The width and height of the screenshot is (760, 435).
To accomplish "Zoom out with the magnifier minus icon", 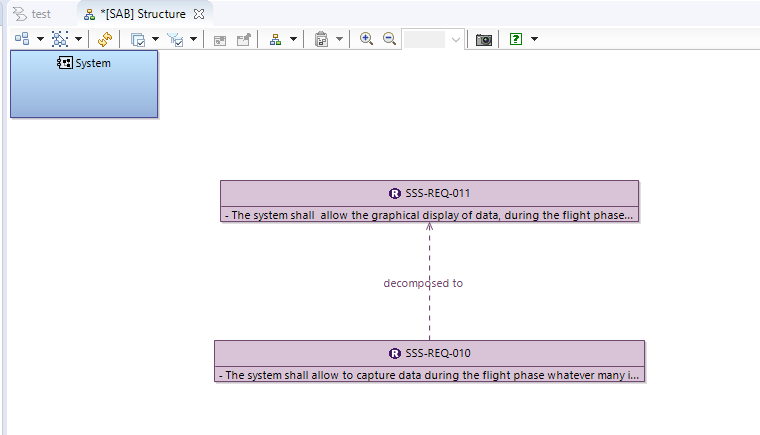I will (x=389, y=39).
